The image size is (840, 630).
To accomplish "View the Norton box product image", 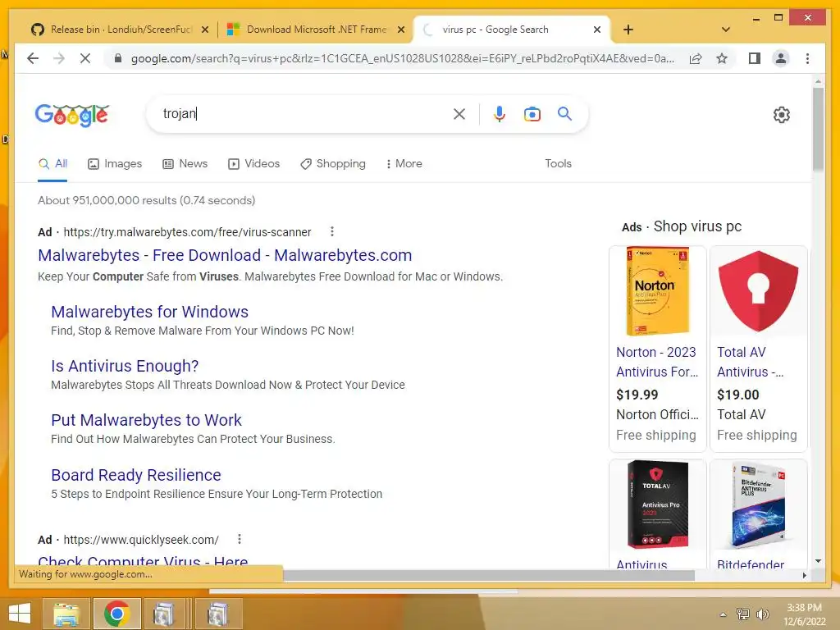I will pos(657,291).
